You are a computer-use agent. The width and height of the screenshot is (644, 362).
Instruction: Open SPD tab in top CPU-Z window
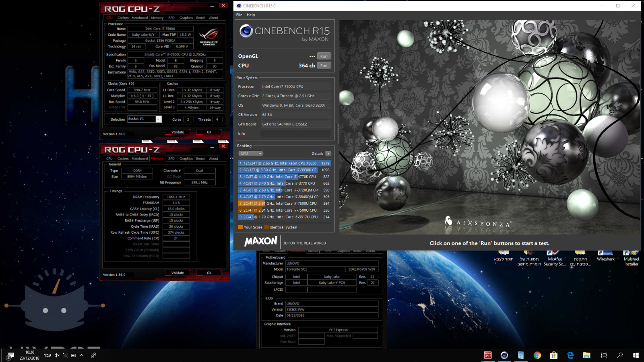(171, 18)
